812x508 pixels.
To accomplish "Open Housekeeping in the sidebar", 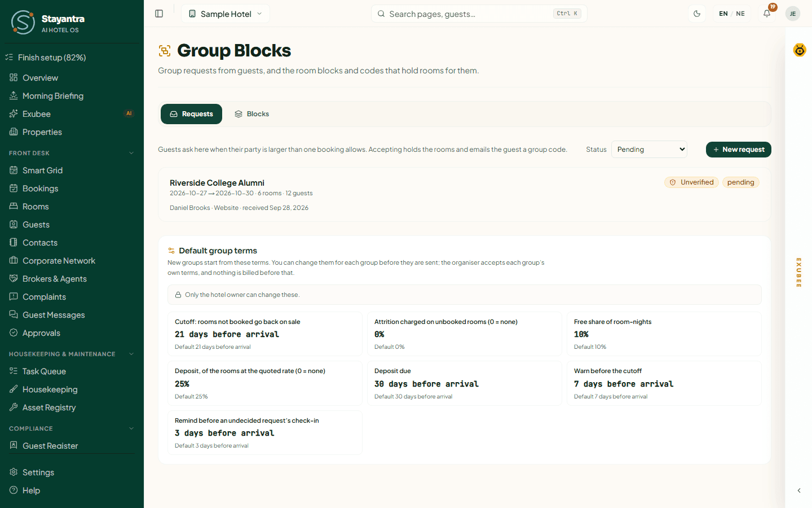I will 72,389.
